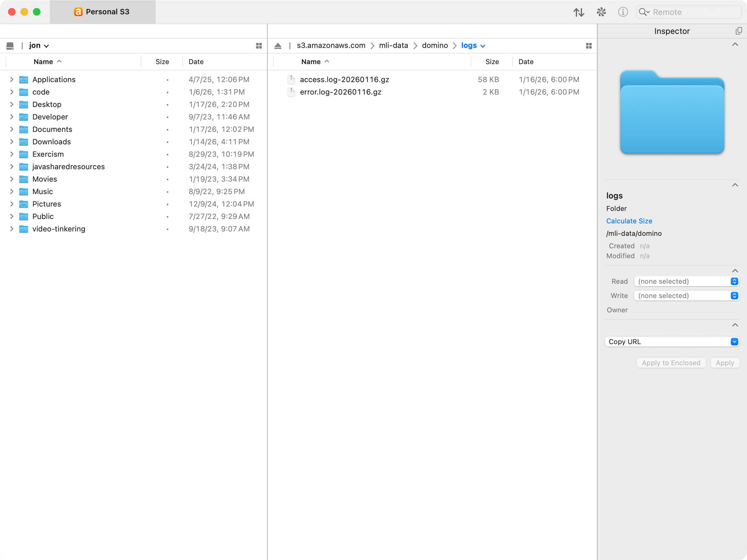Open the jon folder path dropdown
The width and height of the screenshot is (747, 560).
pos(39,45)
